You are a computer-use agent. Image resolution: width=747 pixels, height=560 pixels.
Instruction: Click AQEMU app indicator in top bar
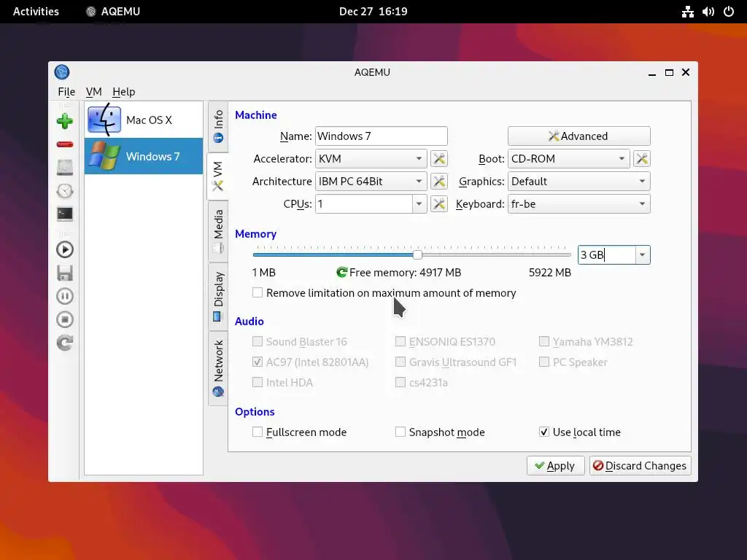pos(113,12)
